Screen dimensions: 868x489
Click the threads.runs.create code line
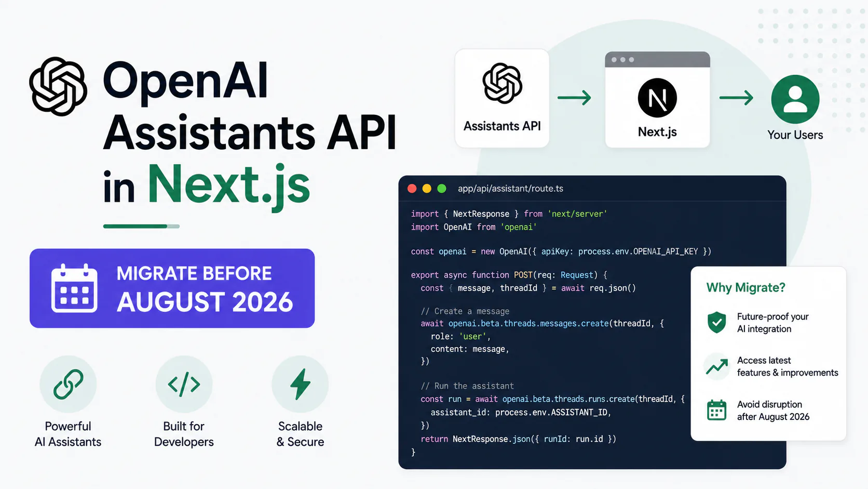552,399
